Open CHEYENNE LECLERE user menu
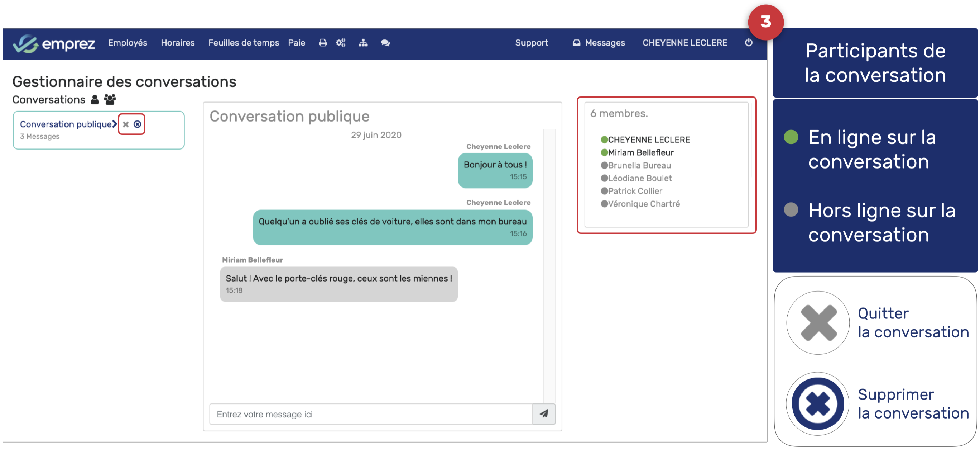980x449 pixels. point(684,43)
